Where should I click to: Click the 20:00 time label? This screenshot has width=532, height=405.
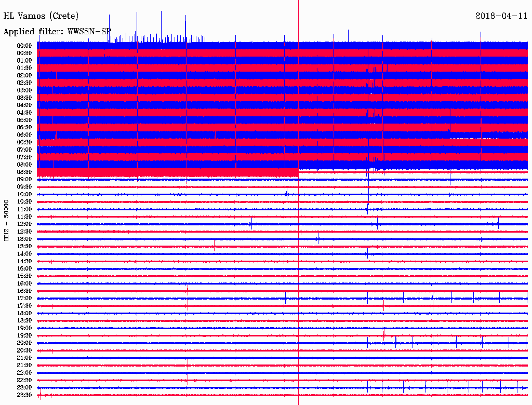[24, 343]
